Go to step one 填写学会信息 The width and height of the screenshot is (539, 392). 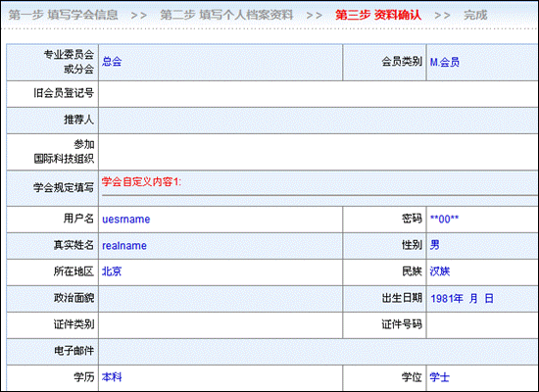64,15
